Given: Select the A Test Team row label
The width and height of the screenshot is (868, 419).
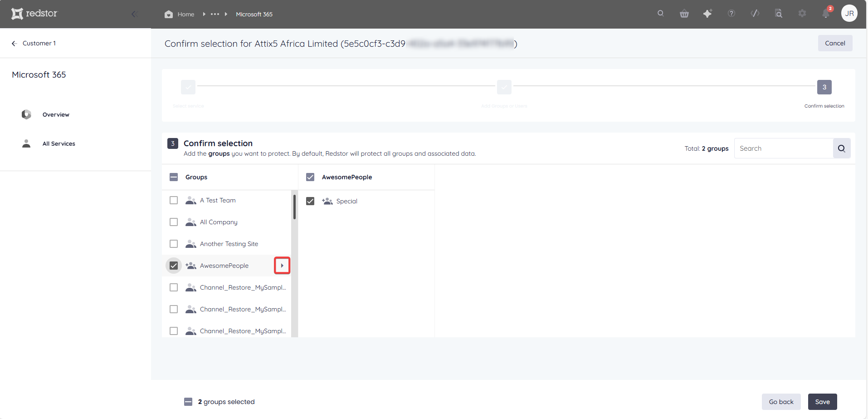Looking at the screenshot, I should [218, 200].
